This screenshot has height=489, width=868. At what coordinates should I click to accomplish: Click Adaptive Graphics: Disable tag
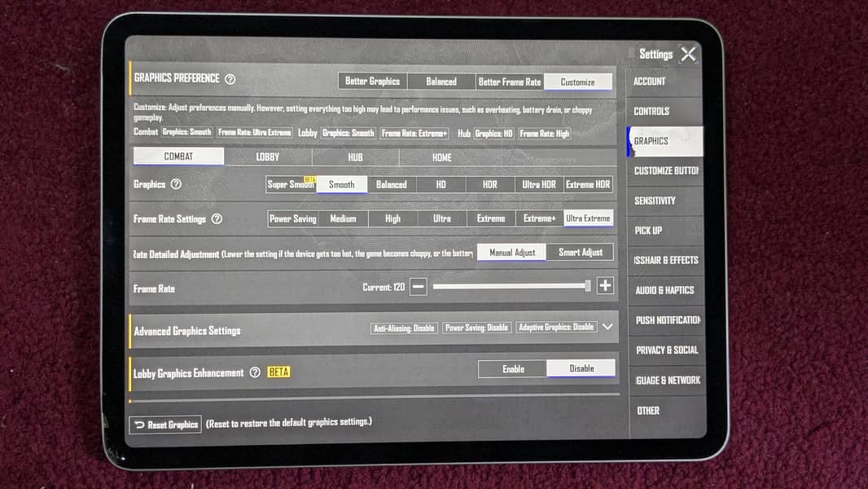(556, 328)
